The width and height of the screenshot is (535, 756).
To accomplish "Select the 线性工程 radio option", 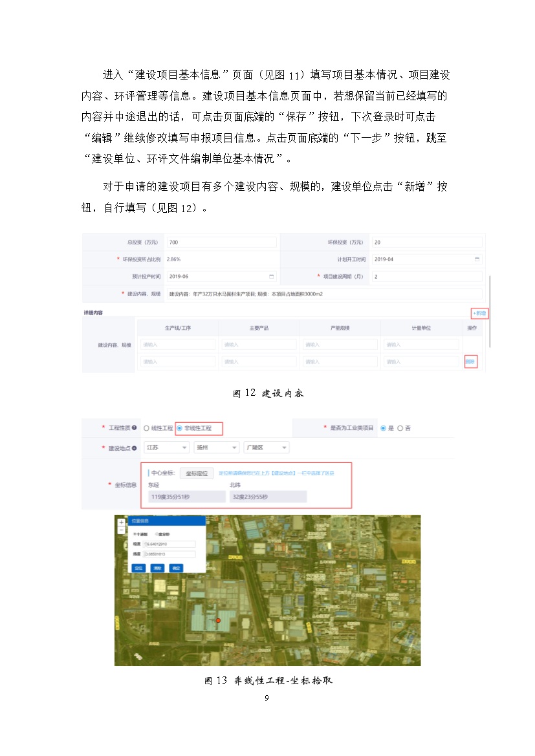I will (x=147, y=428).
